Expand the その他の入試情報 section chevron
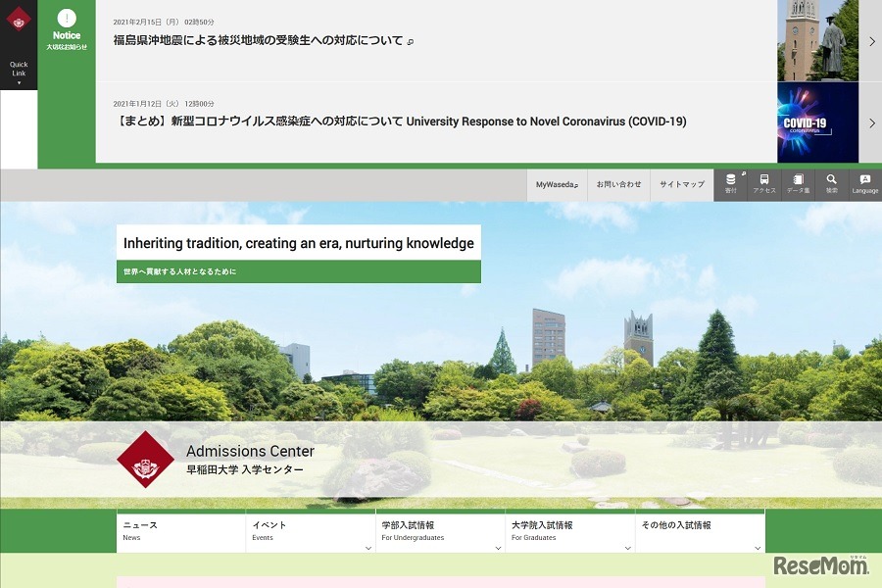Screen dimensions: 882x588 (x=757, y=547)
